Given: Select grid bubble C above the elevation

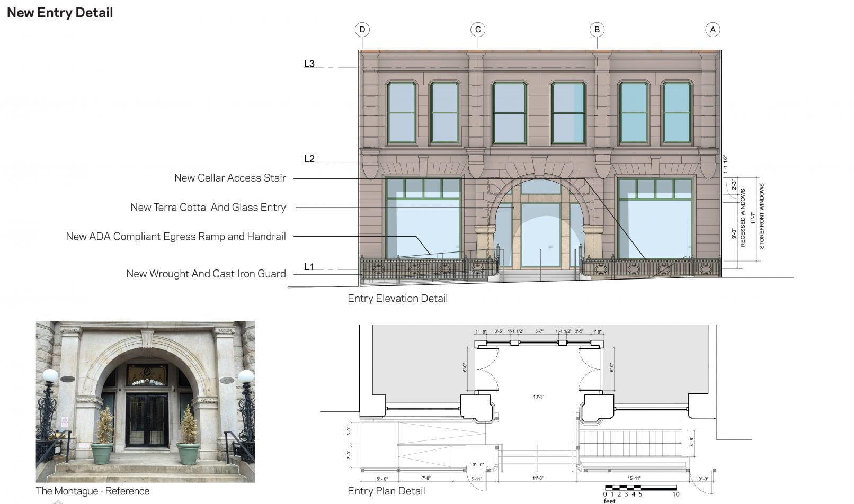Looking at the screenshot, I should pos(478,30).
